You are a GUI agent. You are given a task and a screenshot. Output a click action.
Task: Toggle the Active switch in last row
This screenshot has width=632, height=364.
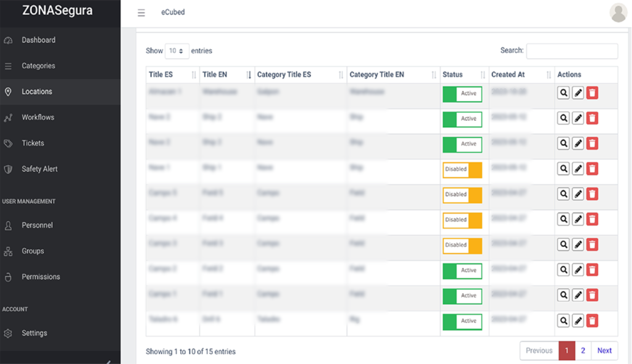(x=462, y=321)
